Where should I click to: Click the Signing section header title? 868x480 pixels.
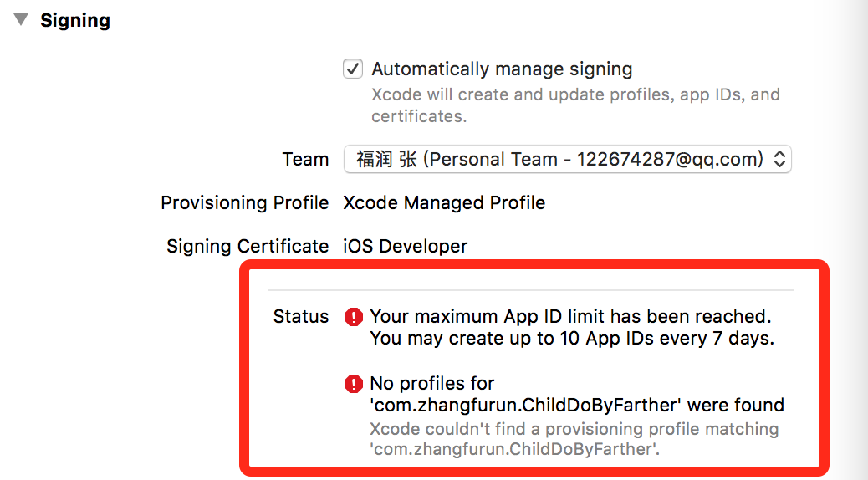(x=75, y=20)
